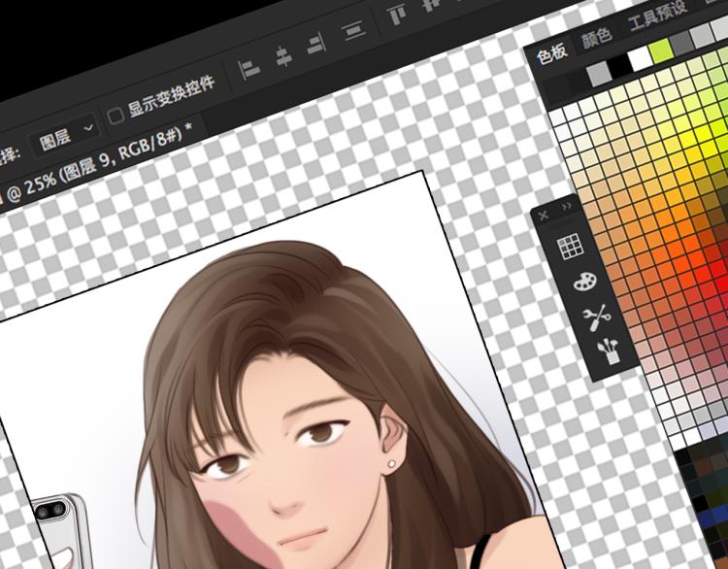Enable the 显示变换控件 checkbox
Viewport: 728px width, 569px height.
pos(116,116)
